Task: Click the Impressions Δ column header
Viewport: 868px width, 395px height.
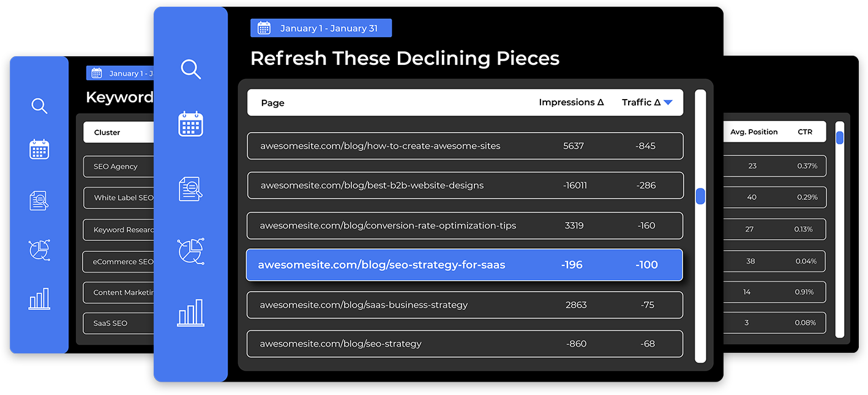Action: coord(571,103)
